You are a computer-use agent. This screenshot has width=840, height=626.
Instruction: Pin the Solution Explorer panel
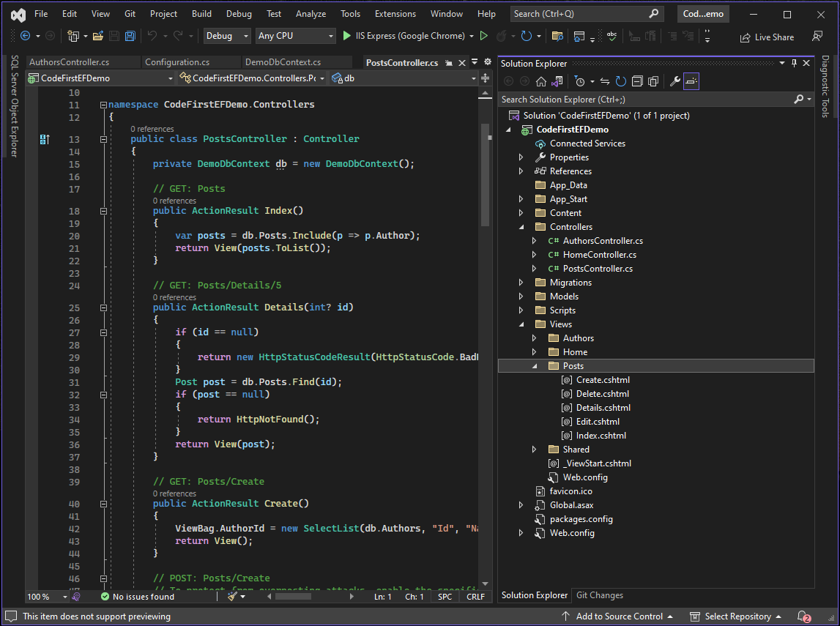point(794,62)
